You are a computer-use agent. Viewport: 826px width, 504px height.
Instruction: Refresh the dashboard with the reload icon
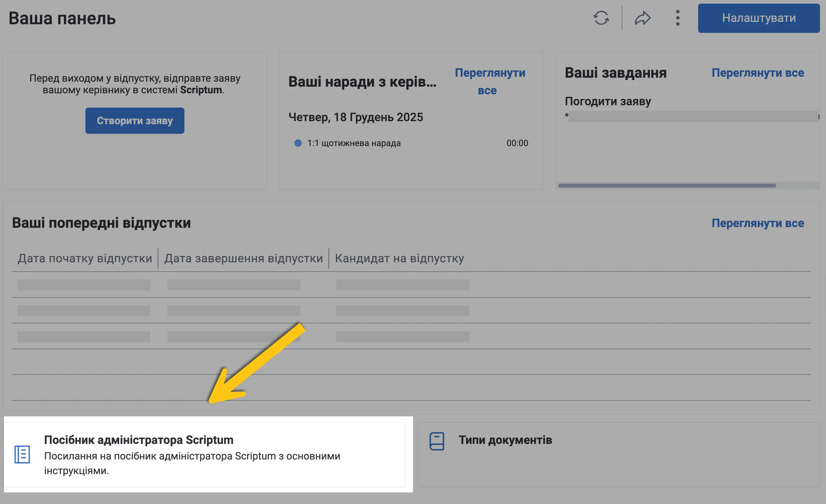(601, 18)
